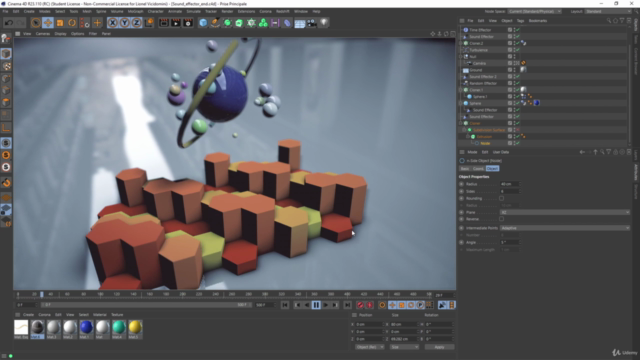
Task: Open the Object (Rel) coordinate dropdown
Action: [x=369, y=347]
